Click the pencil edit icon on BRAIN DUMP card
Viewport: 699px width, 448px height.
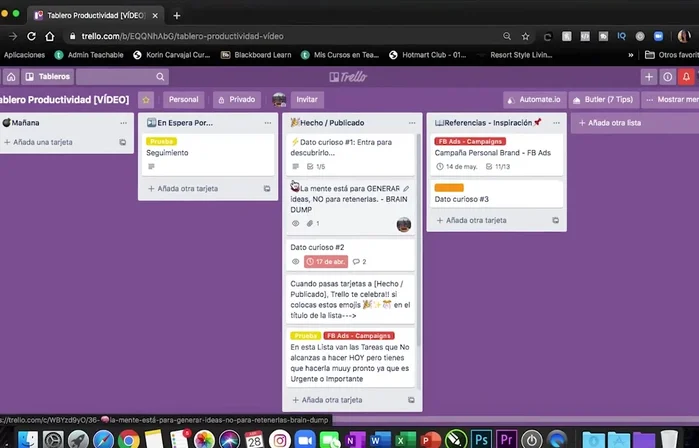(406, 188)
